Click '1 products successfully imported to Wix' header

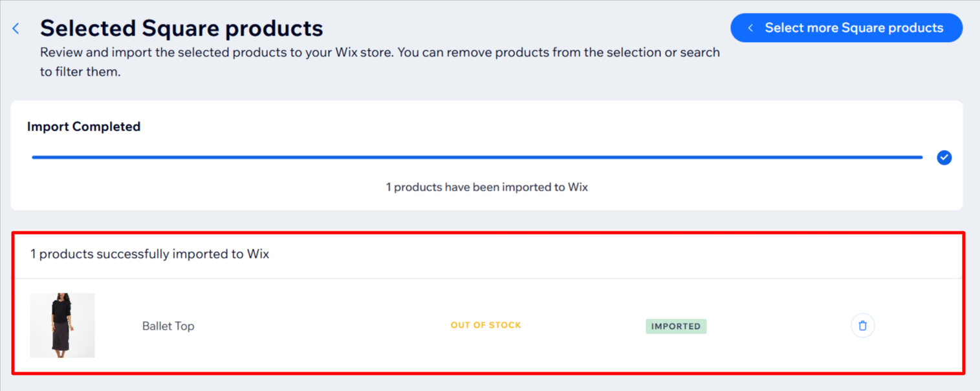(149, 254)
